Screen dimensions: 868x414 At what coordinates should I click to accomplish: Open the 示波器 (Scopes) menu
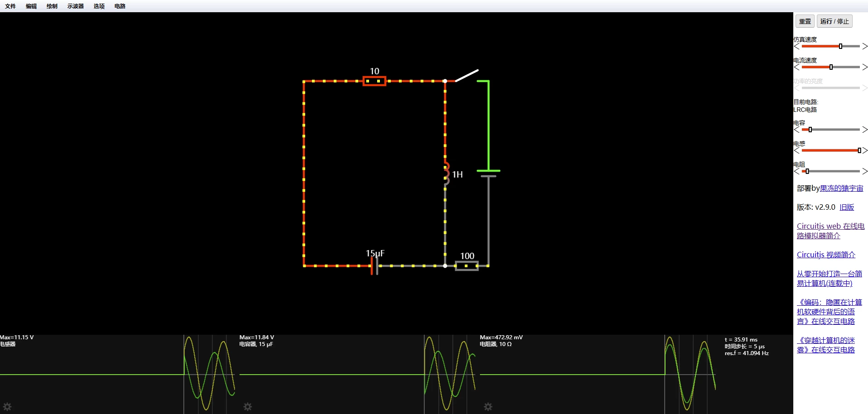[x=76, y=6]
